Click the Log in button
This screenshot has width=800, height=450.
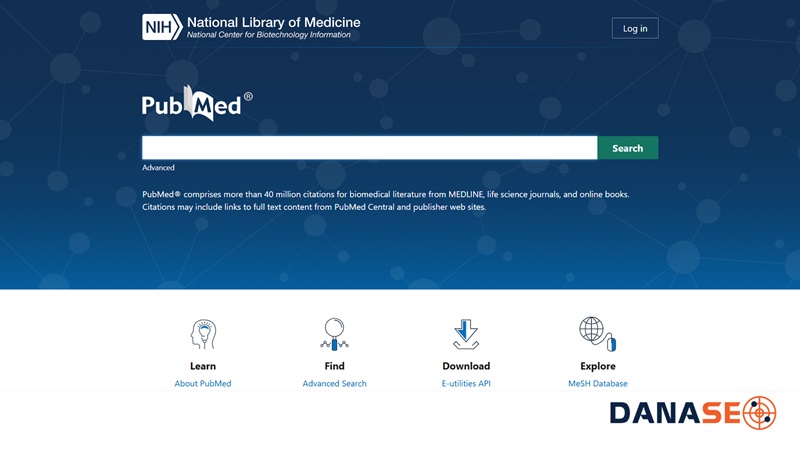(x=635, y=29)
